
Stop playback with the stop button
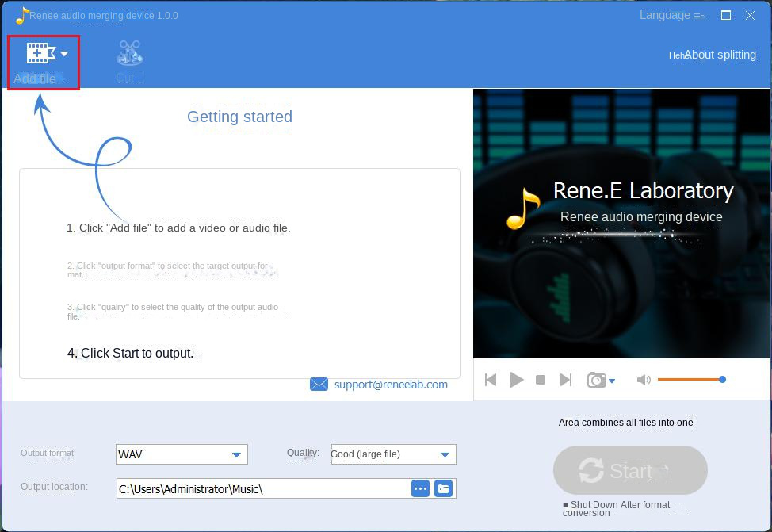coord(541,381)
